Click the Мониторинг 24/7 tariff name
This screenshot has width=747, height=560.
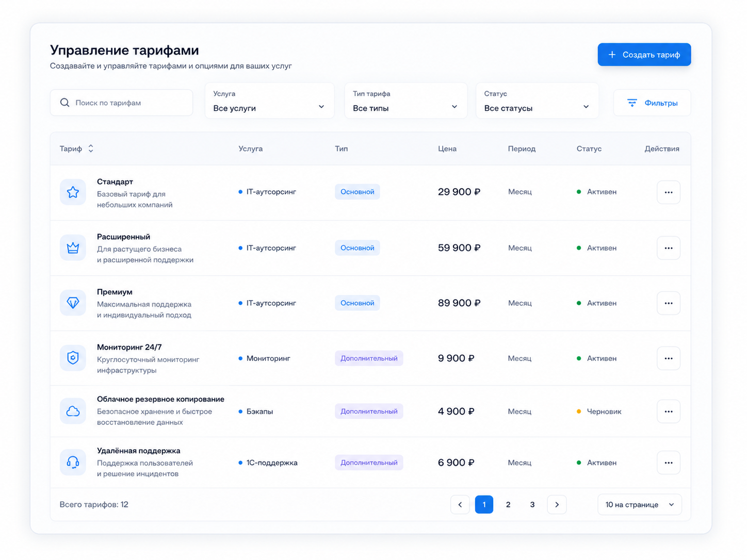[x=129, y=347]
